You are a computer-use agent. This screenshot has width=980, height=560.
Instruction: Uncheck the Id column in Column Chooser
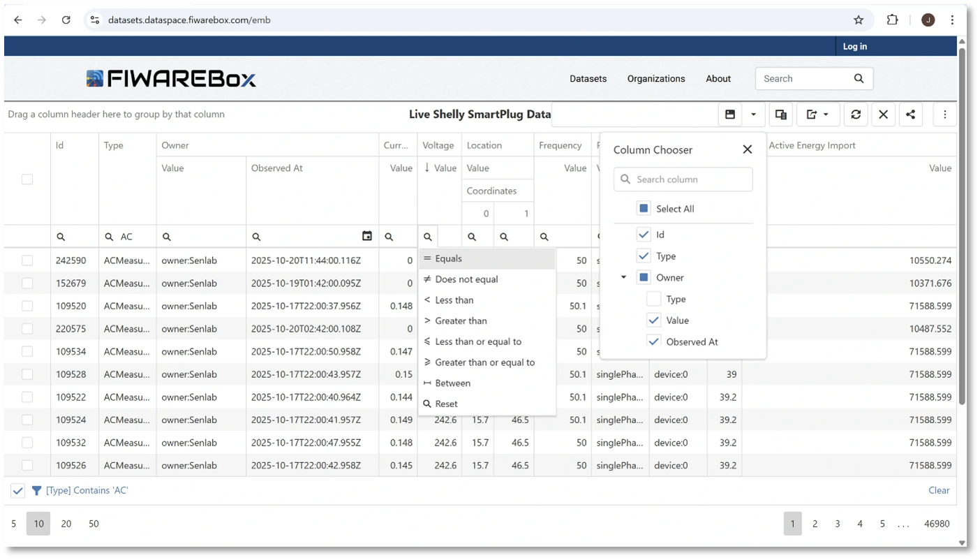click(643, 234)
